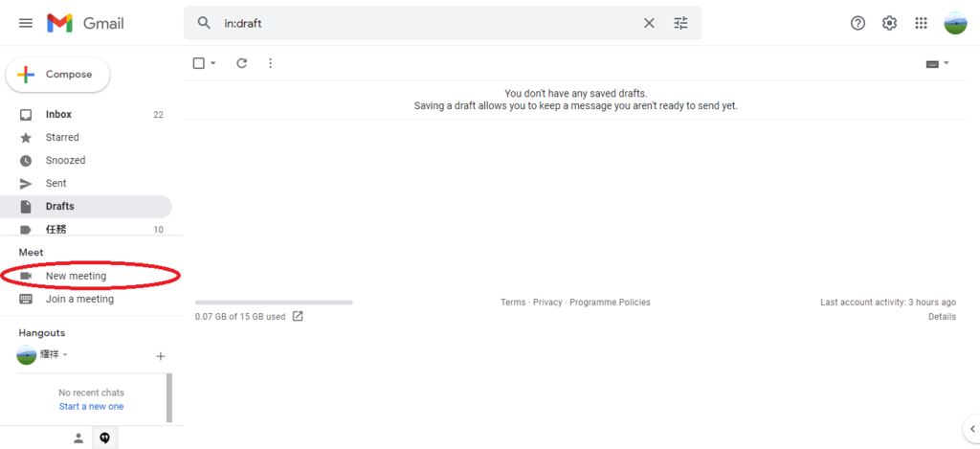Expand the select checkbox dropdown arrow
This screenshot has width=980, height=449.
[213, 63]
